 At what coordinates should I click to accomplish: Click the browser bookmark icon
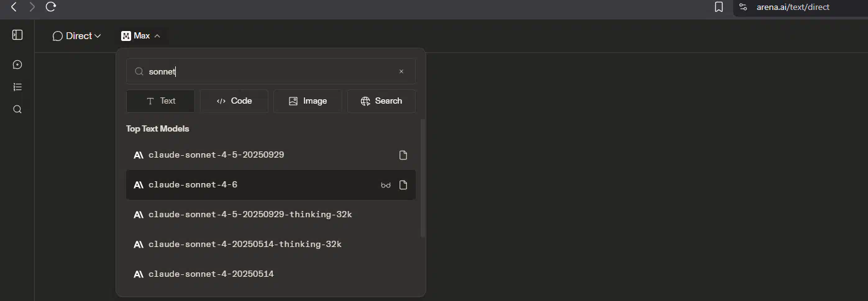(x=718, y=7)
